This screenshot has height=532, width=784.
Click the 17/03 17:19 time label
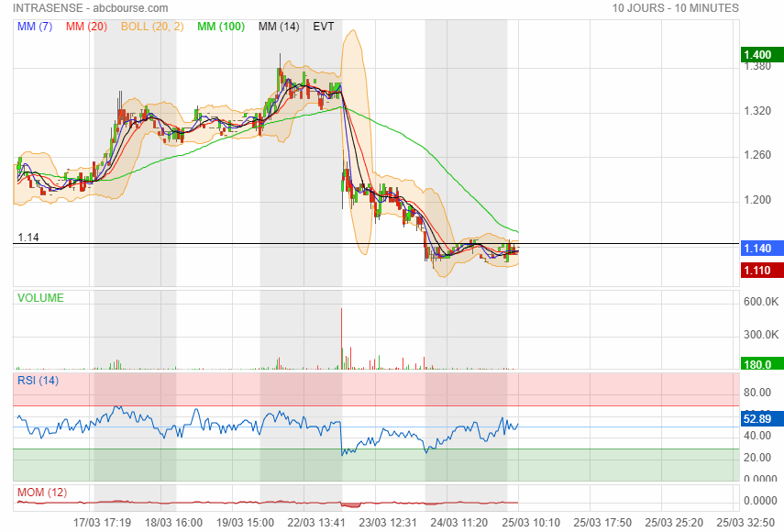(x=102, y=523)
